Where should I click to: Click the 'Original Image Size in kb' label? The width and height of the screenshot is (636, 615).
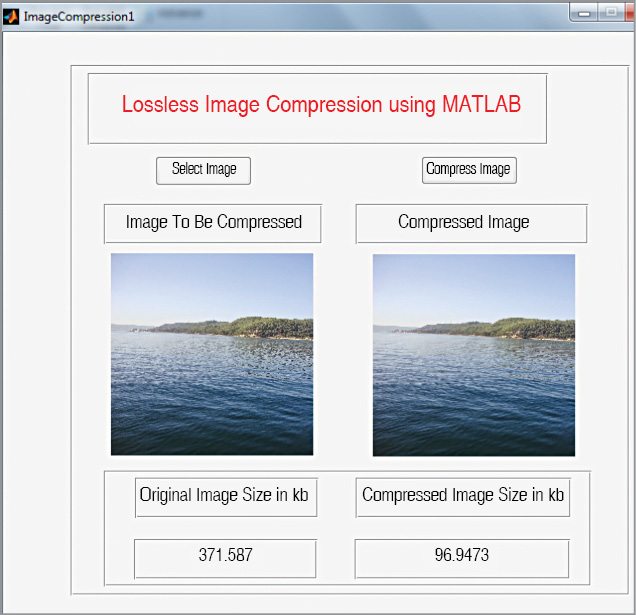click(x=225, y=496)
